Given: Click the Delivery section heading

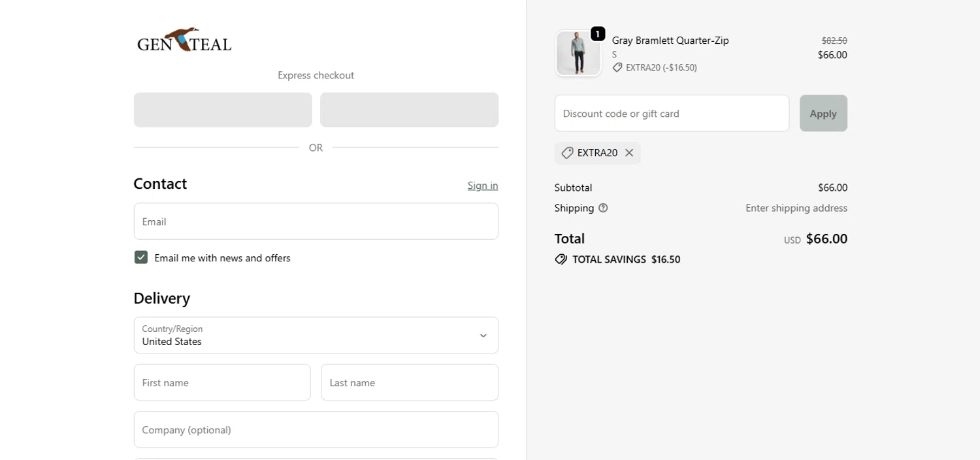Looking at the screenshot, I should pyautogui.click(x=161, y=298).
